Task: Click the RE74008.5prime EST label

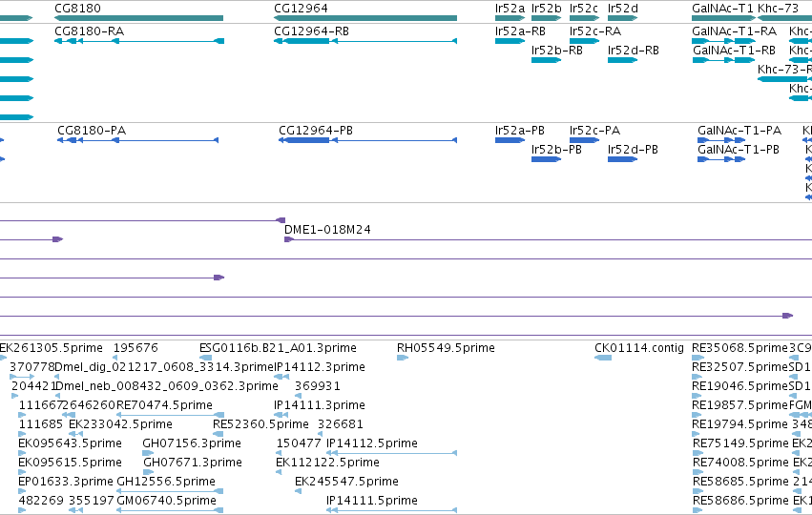Action: 740,463
